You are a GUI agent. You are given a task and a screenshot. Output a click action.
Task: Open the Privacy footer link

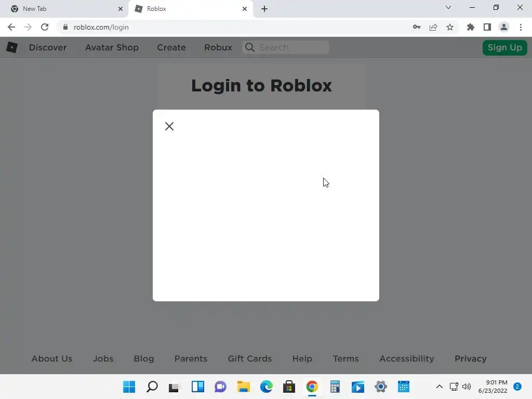[471, 358]
